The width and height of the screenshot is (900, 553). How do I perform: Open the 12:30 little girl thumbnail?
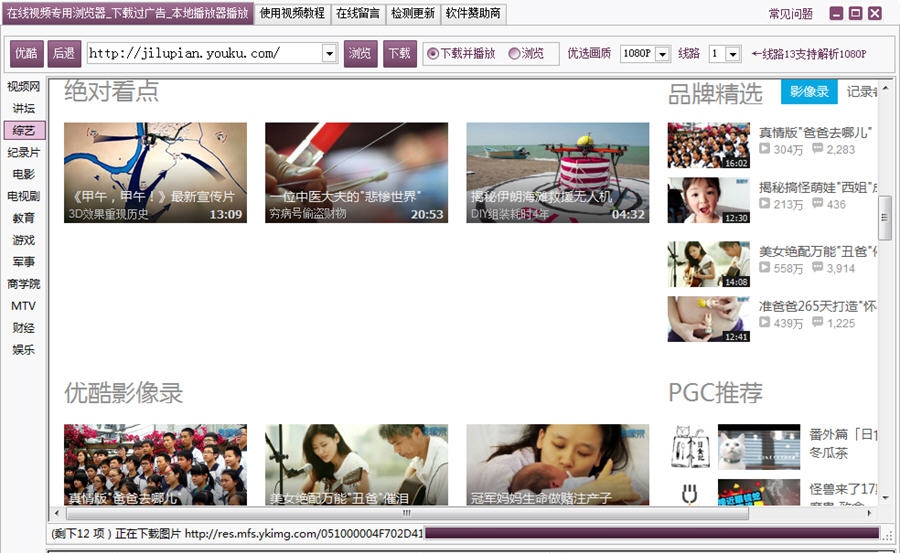point(708,200)
